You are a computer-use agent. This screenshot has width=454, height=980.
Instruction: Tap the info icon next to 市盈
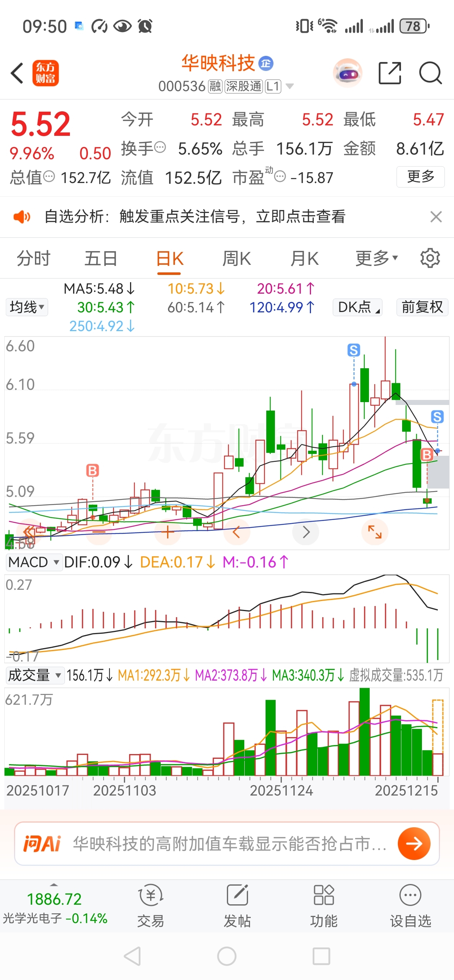(280, 177)
